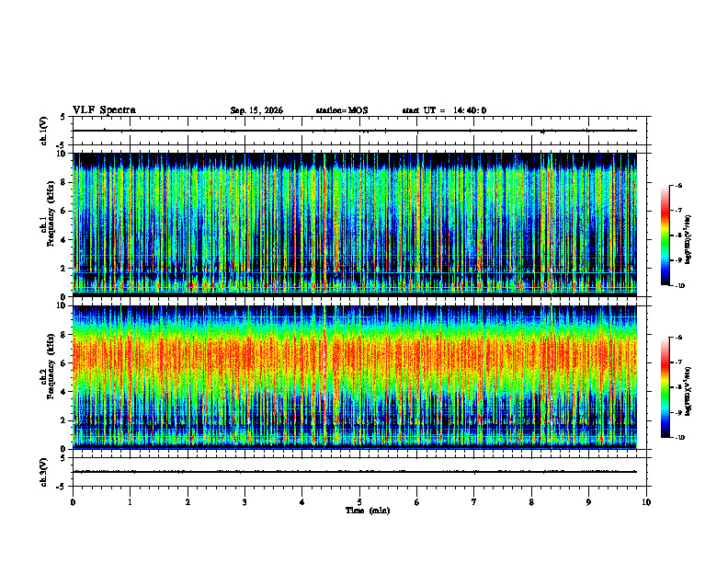Screen dimensions: 728x563
Task: Select the Time (min) axis label
Action: pyautogui.click(x=368, y=511)
